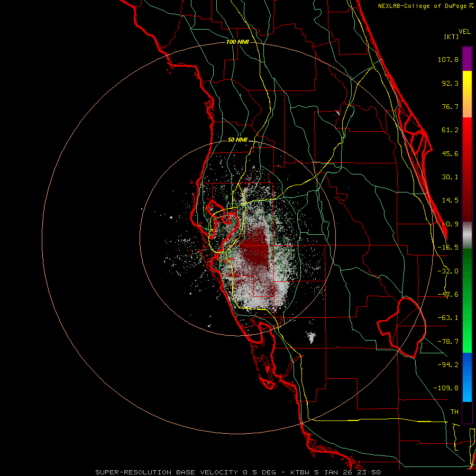Click the -109.8 legend value
The height and width of the screenshot is (476, 476).
[446, 388]
